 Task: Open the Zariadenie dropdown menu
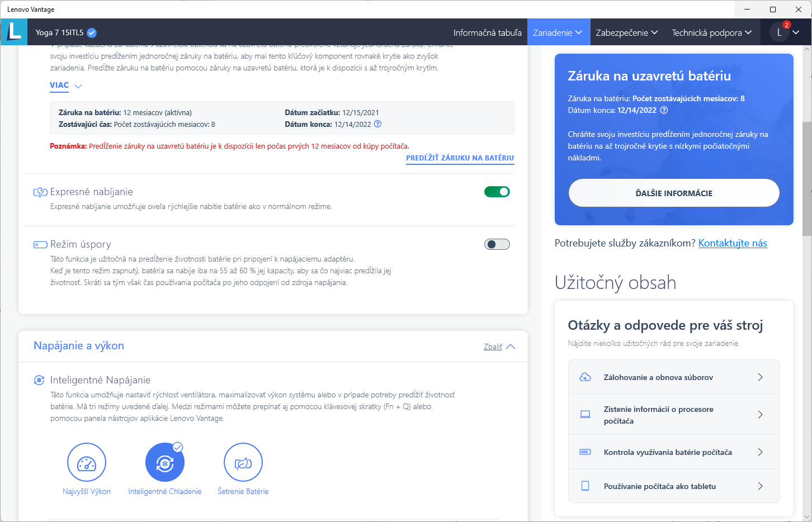[x=557, y=32]
